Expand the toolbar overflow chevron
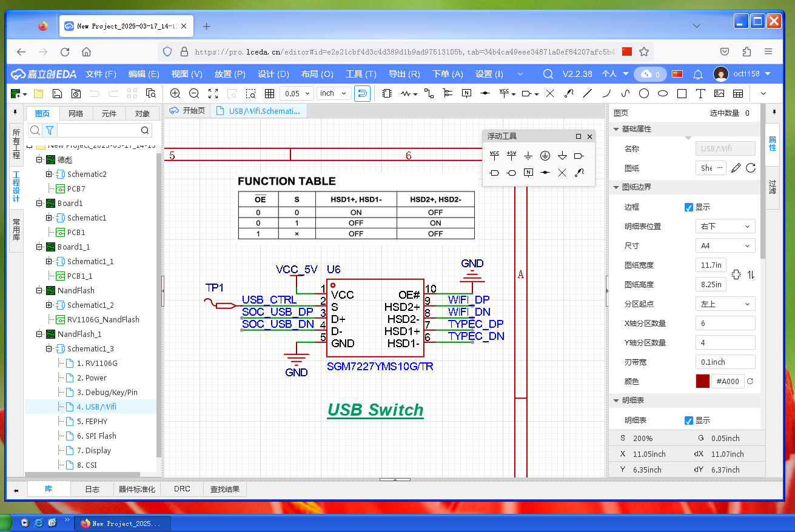Image resolution: width=795 pixels, height=532 pixels. coord(763,93)
